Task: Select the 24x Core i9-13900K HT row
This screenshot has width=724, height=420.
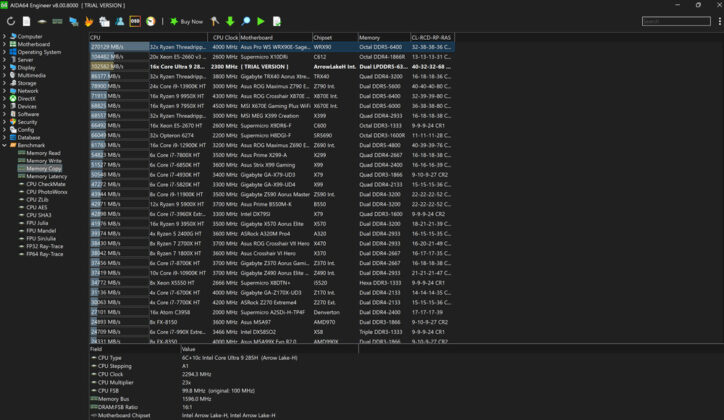Action: pos(272,86)
